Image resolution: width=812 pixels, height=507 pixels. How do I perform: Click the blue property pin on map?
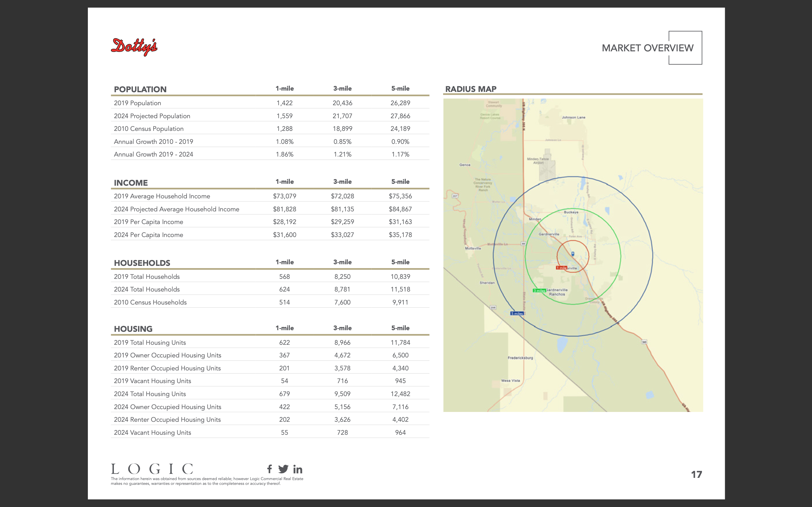click(573, 254)
